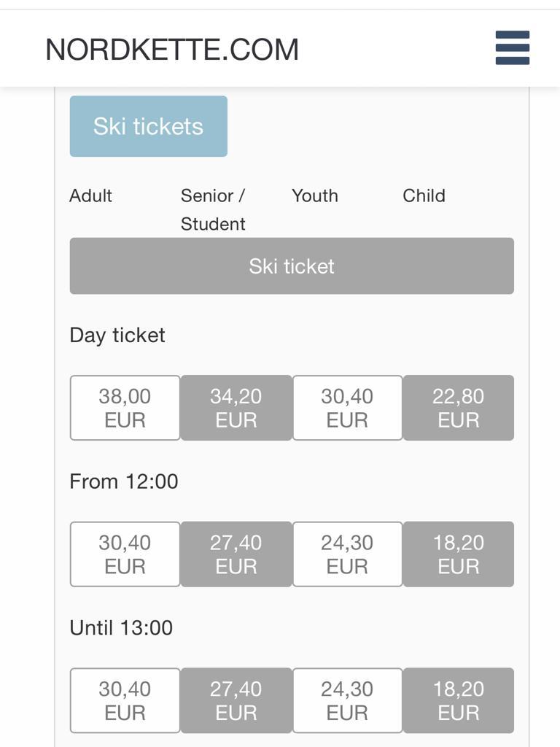The image size is (560, 747).
Task: Choose the 38,00 EUR adult day ticket
Action: 125,408
